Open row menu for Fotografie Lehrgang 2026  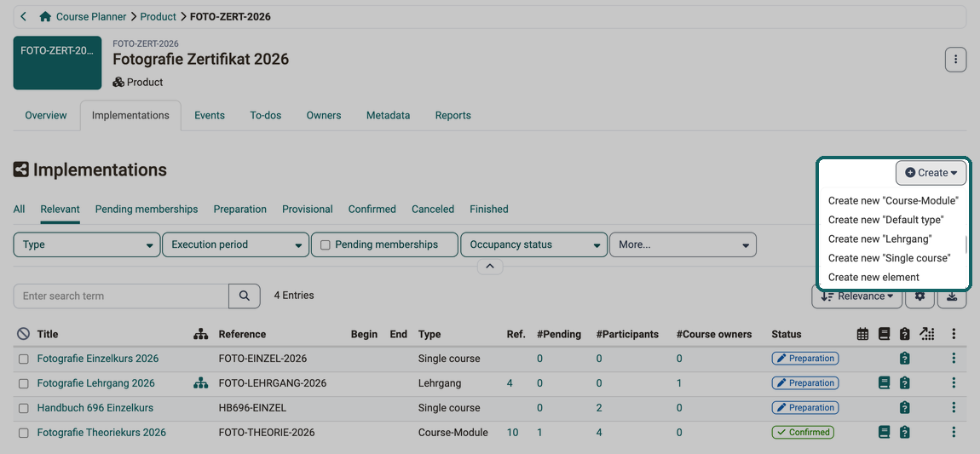(954, 382)
